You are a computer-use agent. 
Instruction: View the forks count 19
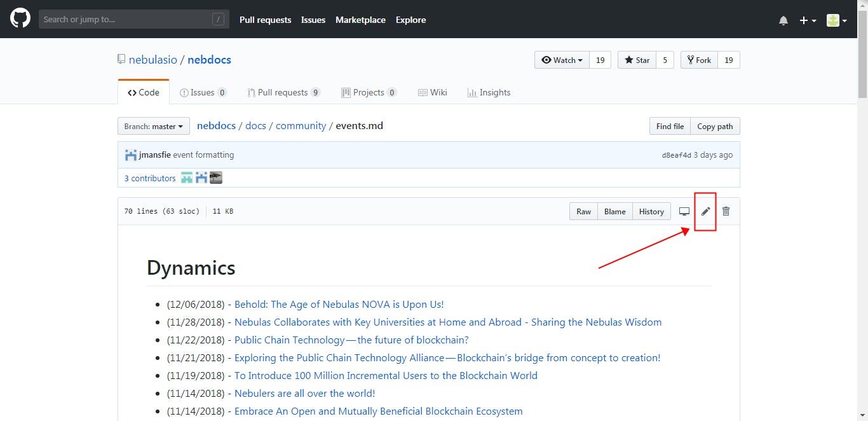pyautogui.click(x=729, y=60)
